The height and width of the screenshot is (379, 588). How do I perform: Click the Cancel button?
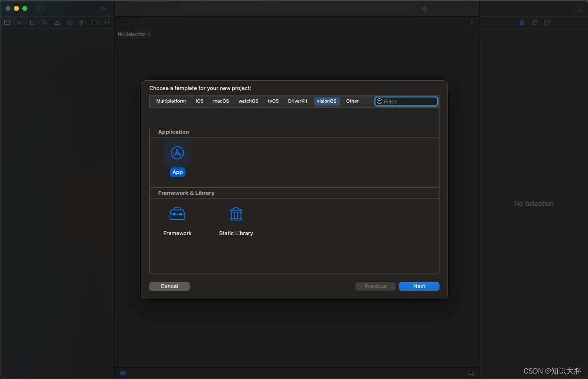pos(170,286)
